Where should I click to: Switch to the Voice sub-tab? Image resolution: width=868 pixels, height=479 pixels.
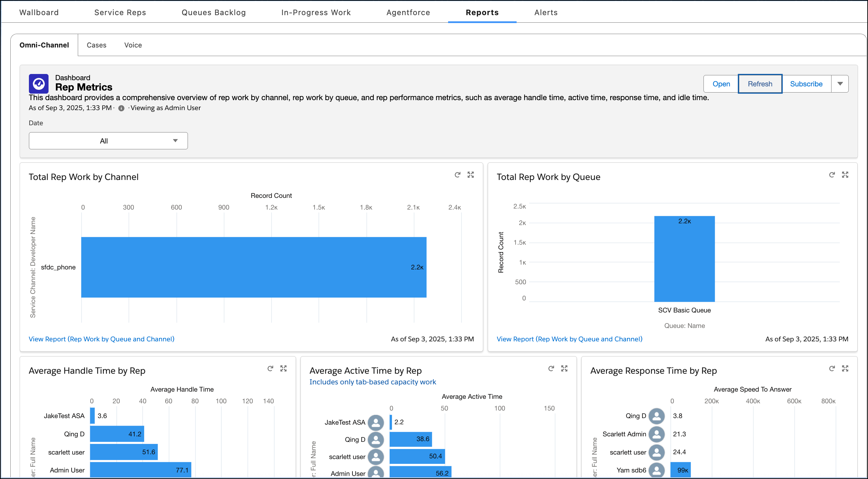[133, 45]
